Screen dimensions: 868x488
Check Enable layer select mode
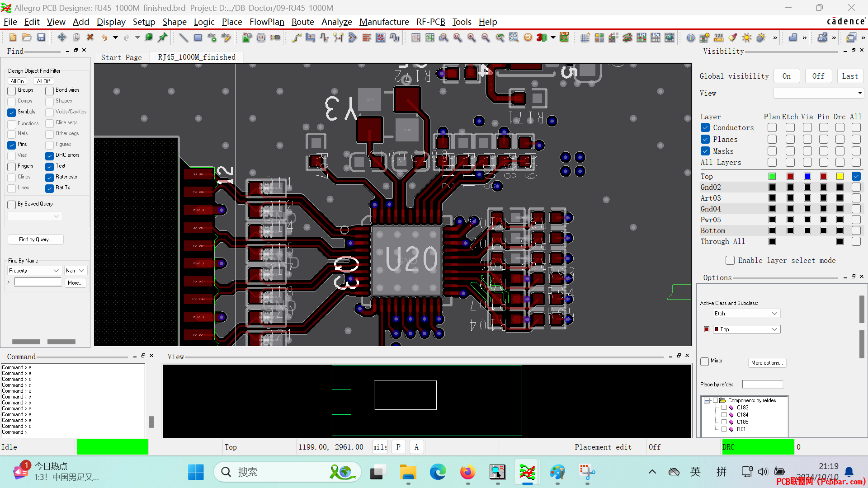[730, 260]
